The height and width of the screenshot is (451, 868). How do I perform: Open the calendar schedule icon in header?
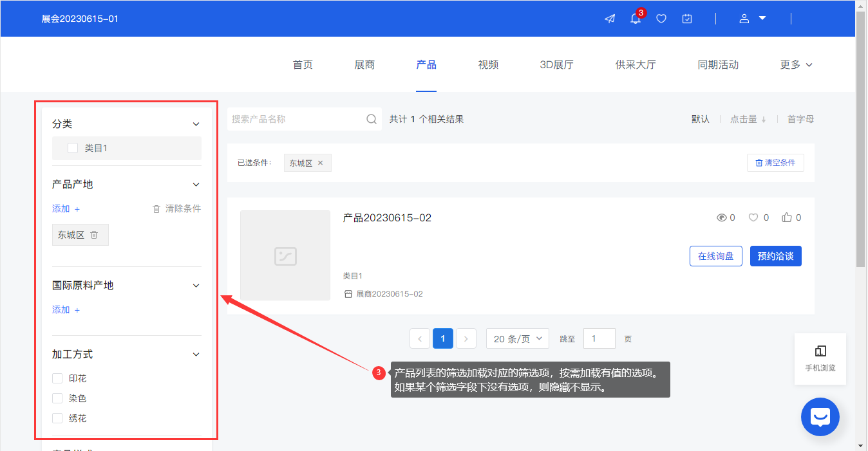pos(687,19)
